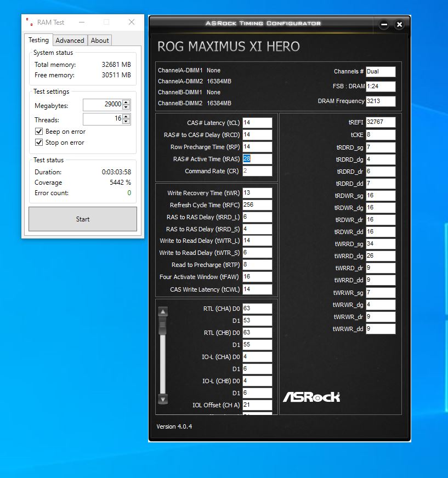Click the RTL panel scrollbar thumb
The width and height of the screenshot is (448, 478).
click(x=163, y=325)
